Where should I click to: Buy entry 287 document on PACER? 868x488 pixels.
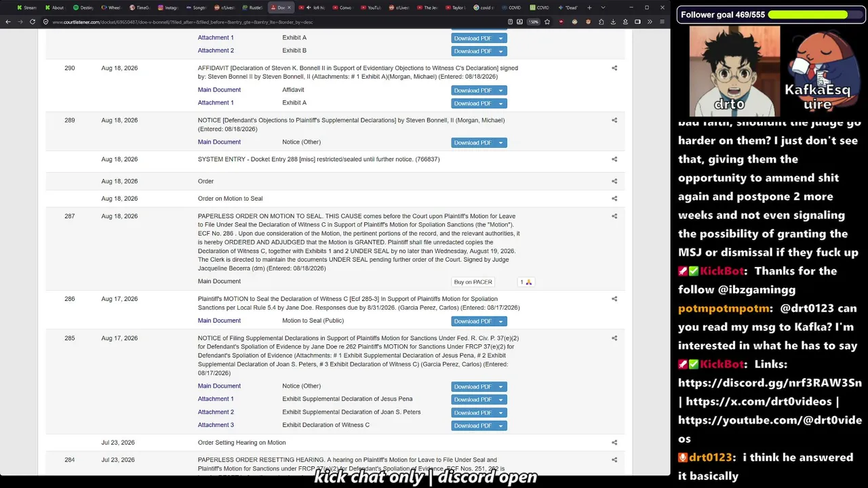(x=473, y=282)
